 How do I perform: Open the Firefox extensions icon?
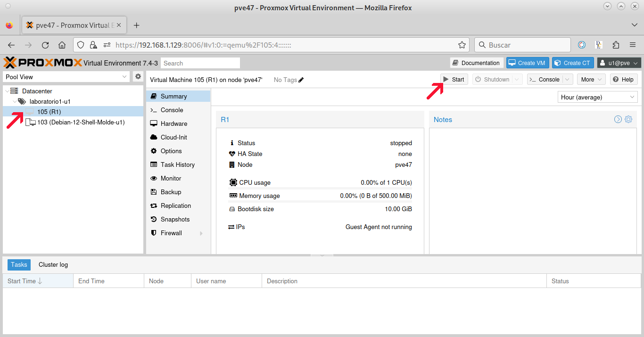tap(616, 45)
